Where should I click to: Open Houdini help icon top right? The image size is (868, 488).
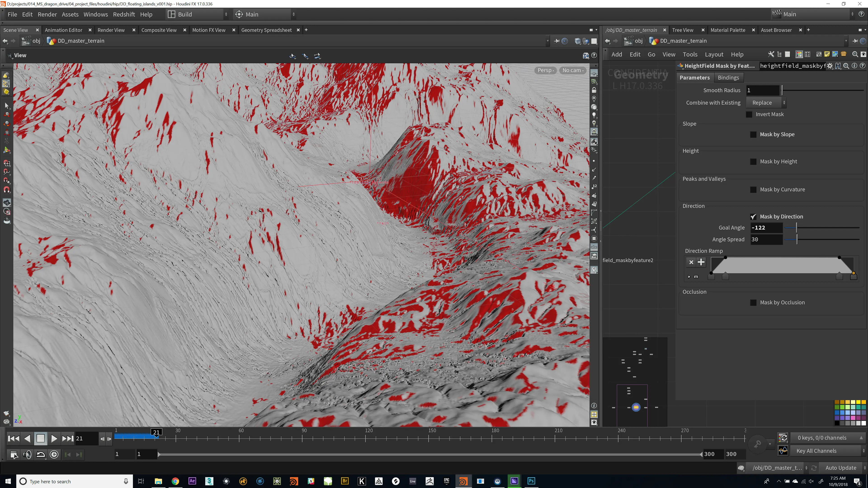[861, 14]
